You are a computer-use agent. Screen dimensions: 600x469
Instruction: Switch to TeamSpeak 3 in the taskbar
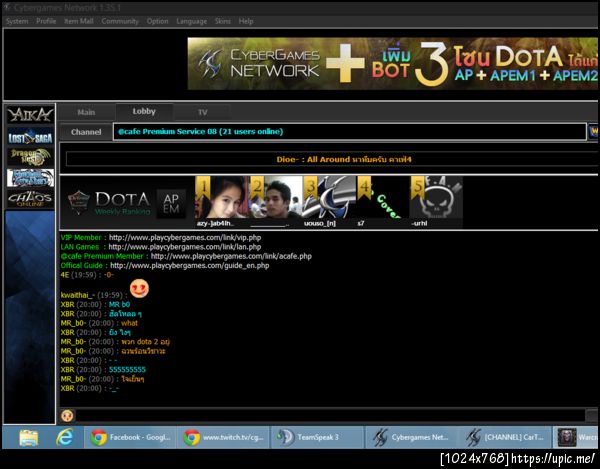(317, 437)
